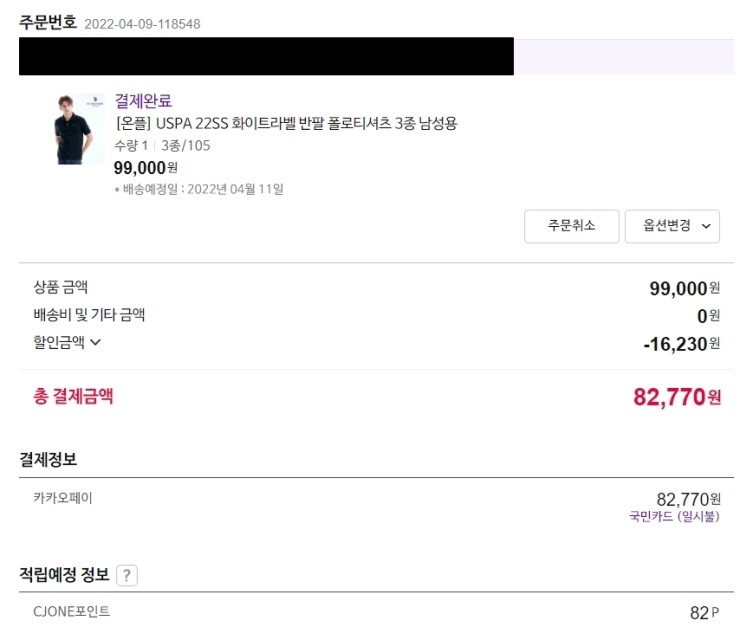Click the -16,230원 discount amount
Screen dimensions: 740x640
pyautogui.click(x=680, y=343)
